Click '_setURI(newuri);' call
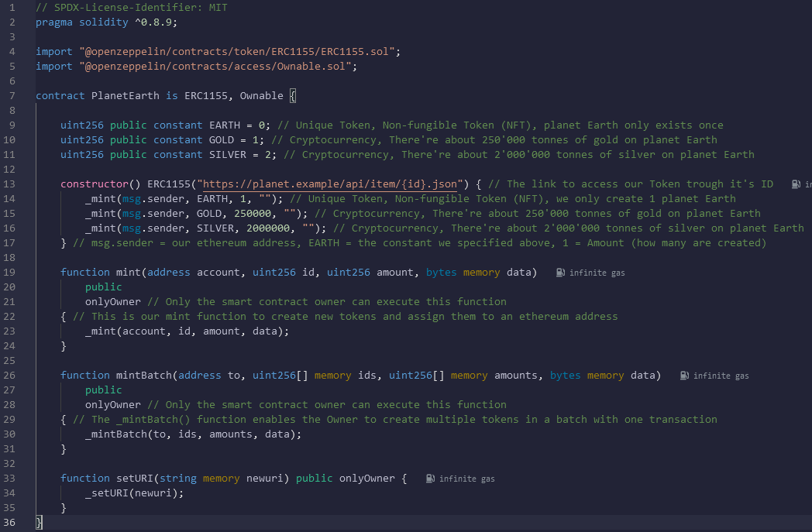 135,493
